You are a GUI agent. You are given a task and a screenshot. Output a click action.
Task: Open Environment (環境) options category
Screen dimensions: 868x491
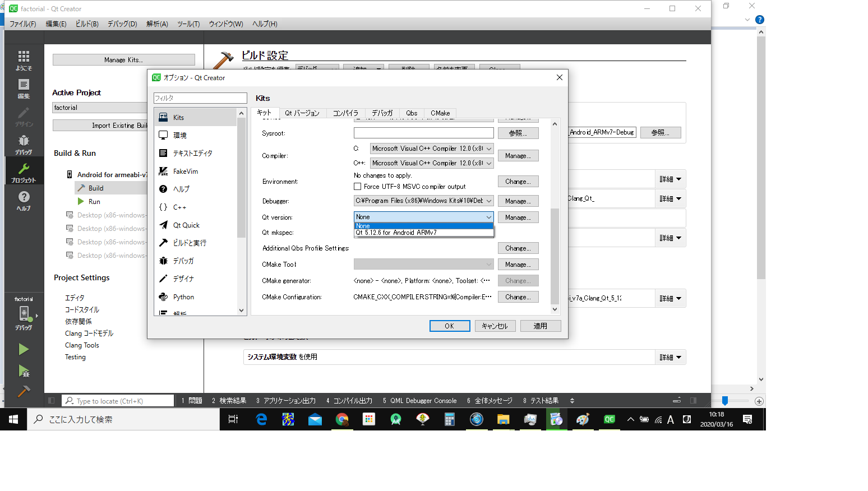[x=196, y=135]
